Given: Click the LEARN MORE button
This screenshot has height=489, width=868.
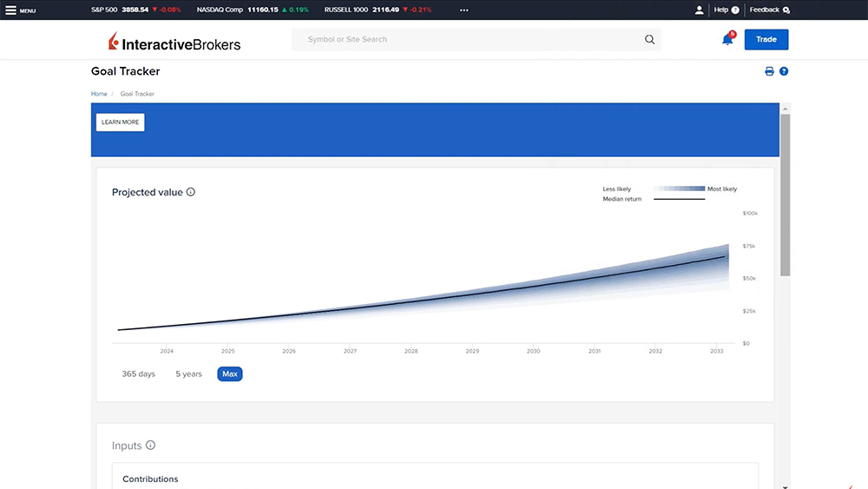Looking at the screenshot, I should [120, 122].
